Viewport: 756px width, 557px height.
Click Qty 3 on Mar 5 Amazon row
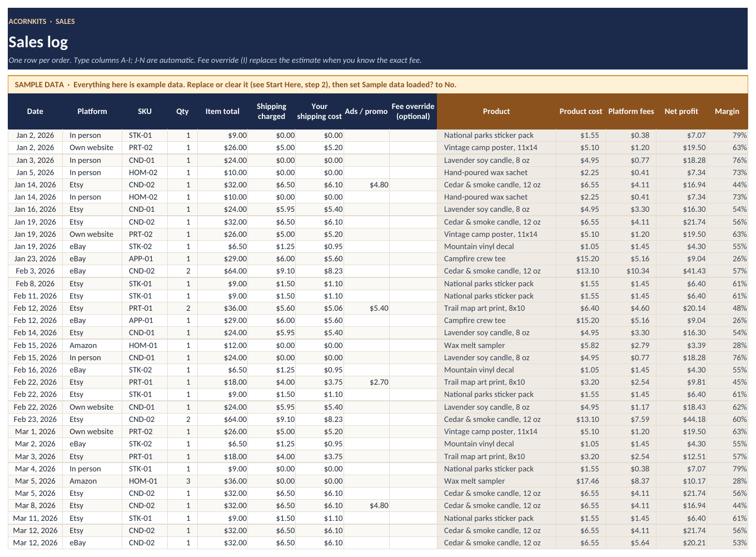pos(183,481)
